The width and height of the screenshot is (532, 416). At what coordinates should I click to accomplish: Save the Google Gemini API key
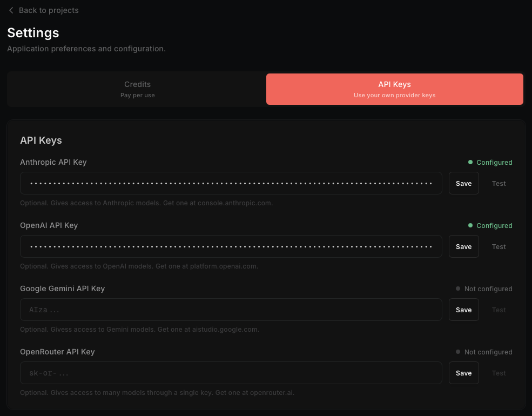click(x=464, y=310)
